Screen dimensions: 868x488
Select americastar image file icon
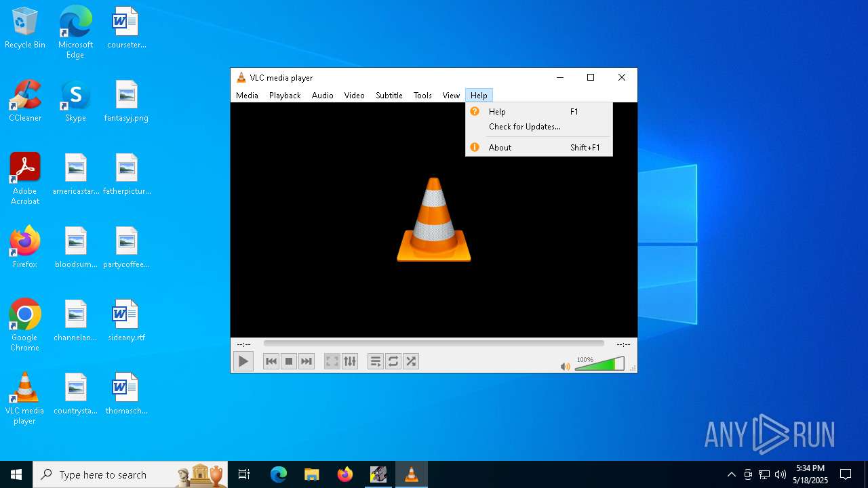tap(75, 174)
